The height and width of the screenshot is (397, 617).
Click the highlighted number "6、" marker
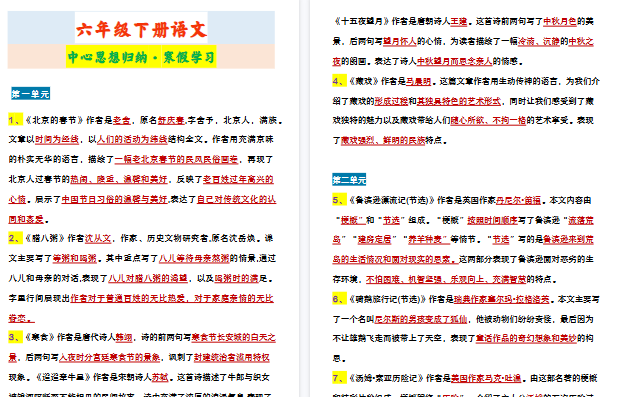[339, 299]
